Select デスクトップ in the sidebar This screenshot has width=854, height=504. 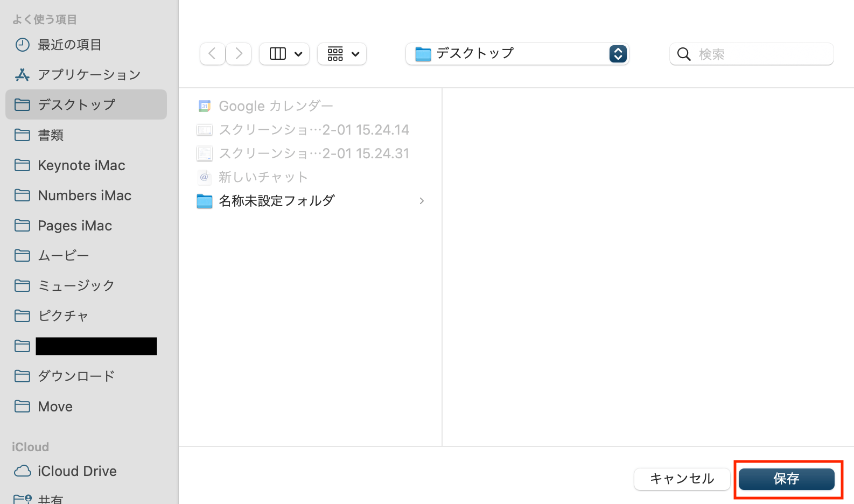86,104
